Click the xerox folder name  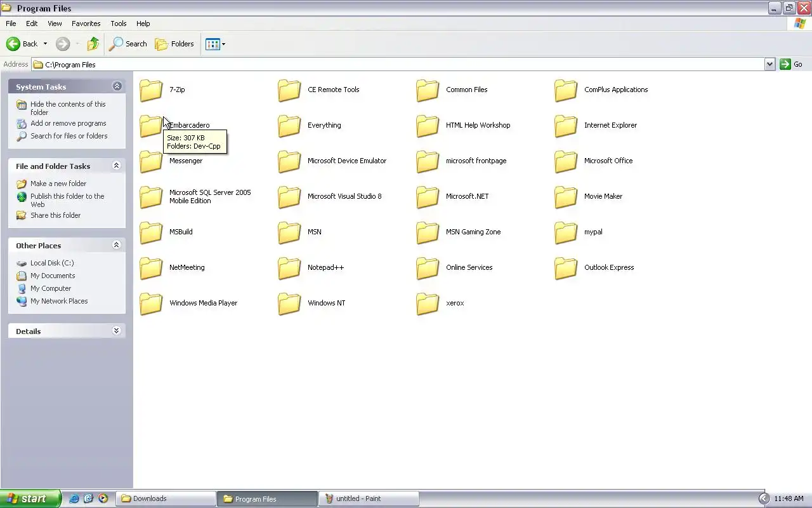455,303
